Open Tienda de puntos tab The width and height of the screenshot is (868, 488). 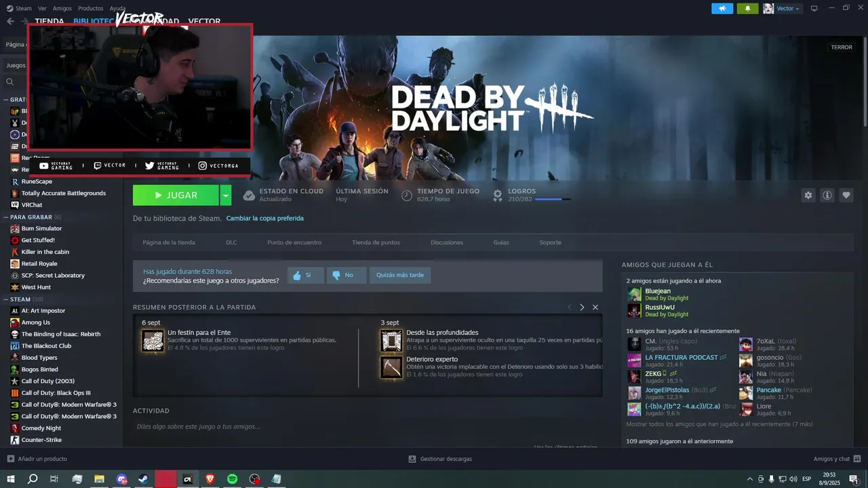click(x=376, y=242)
